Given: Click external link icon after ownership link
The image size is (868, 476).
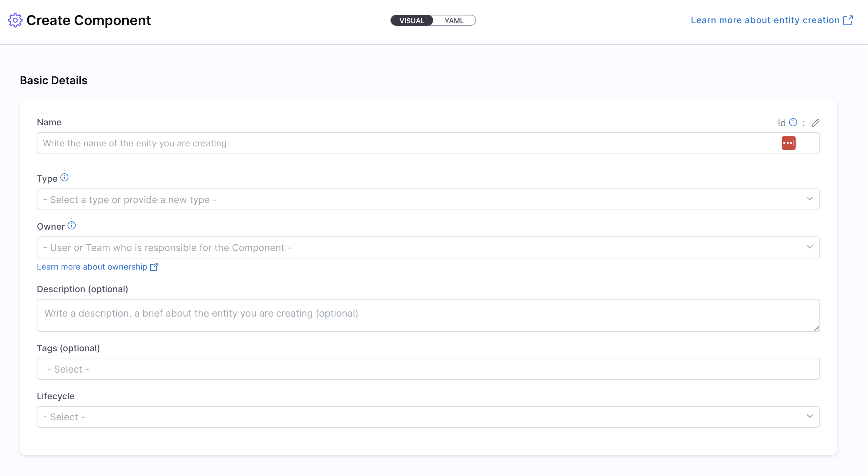Looking at the screenshot, I should click(x=154, y=267).
